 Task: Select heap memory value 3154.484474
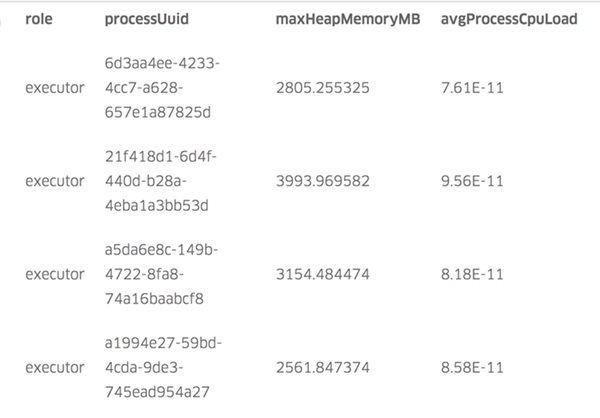323,274
